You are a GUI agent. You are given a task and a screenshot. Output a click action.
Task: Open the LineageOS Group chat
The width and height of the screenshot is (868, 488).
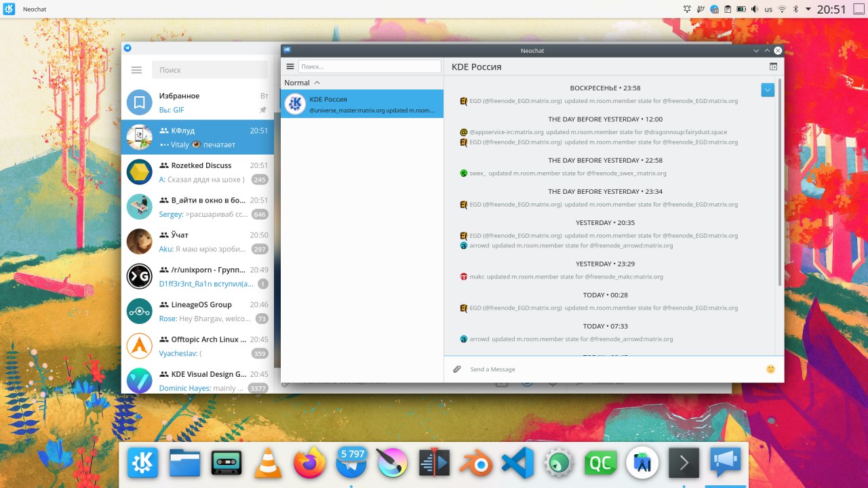[x=197, y=311]
